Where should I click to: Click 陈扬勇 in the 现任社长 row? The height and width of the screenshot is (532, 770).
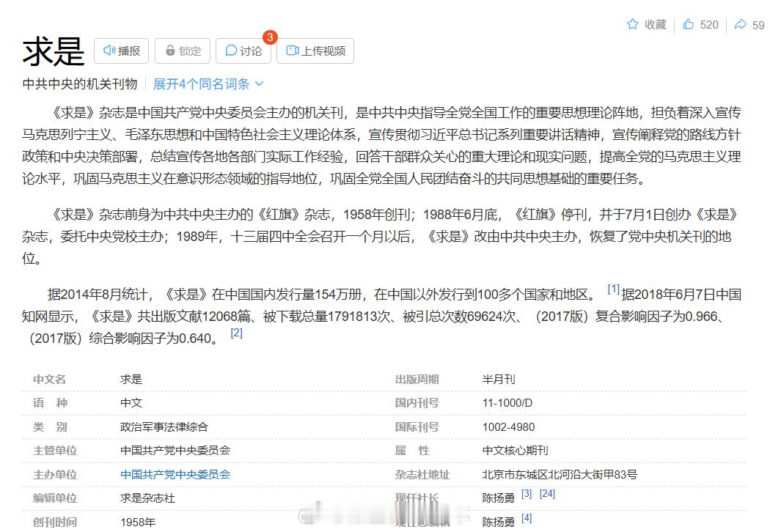499,498
